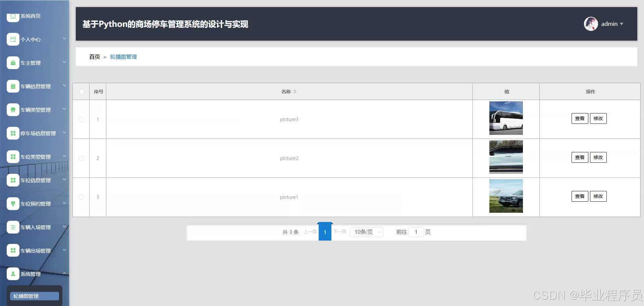
Task: Click 上一页 previous page button
Action: point(310,232)
